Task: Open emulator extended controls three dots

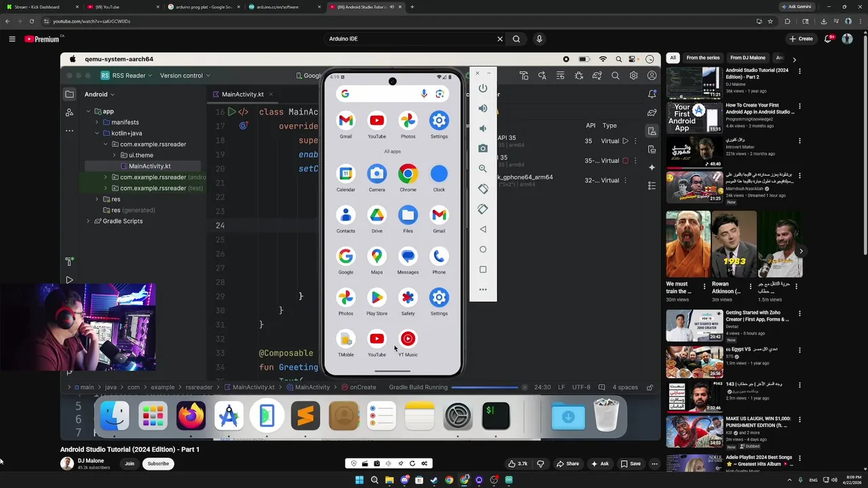Action: point(483,289)
